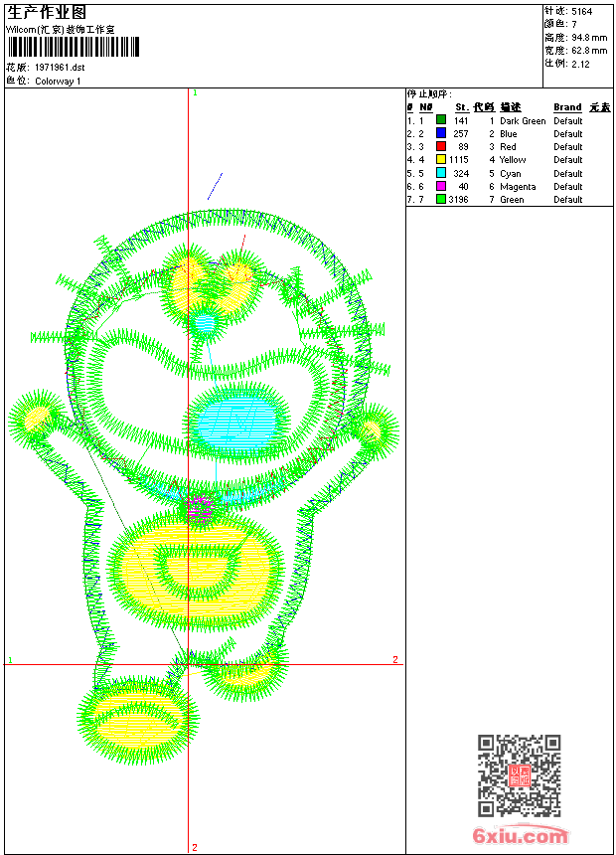
Task: Click 'Default' brand in Dark Green row
Action: [568, 121]
